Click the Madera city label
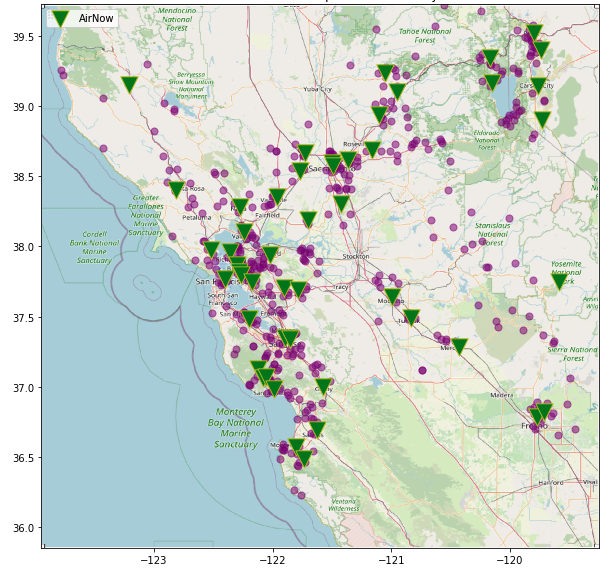609x572 pixels. point(501,395)
